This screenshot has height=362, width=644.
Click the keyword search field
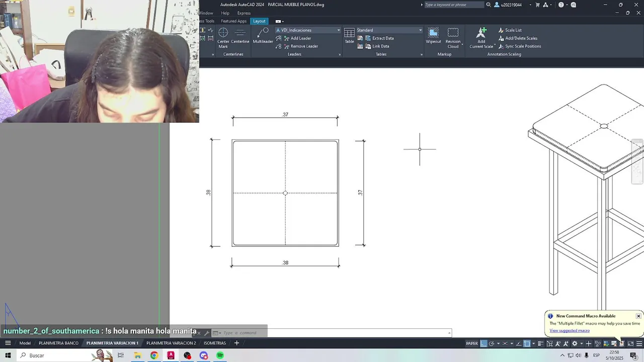click(x=454, y=5)
